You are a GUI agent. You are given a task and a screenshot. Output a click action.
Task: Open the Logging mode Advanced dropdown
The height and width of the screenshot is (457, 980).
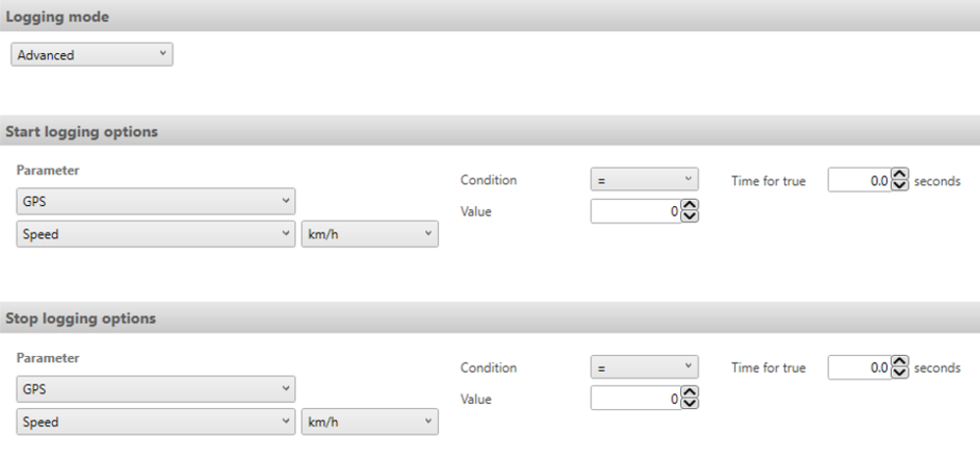92,54
